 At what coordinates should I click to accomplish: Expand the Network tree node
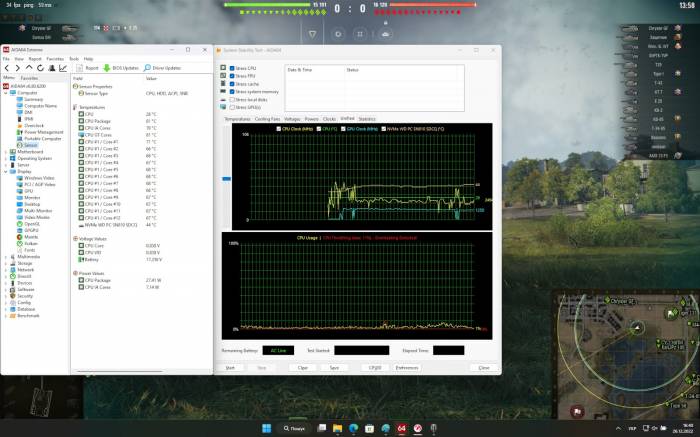[6, 270]
